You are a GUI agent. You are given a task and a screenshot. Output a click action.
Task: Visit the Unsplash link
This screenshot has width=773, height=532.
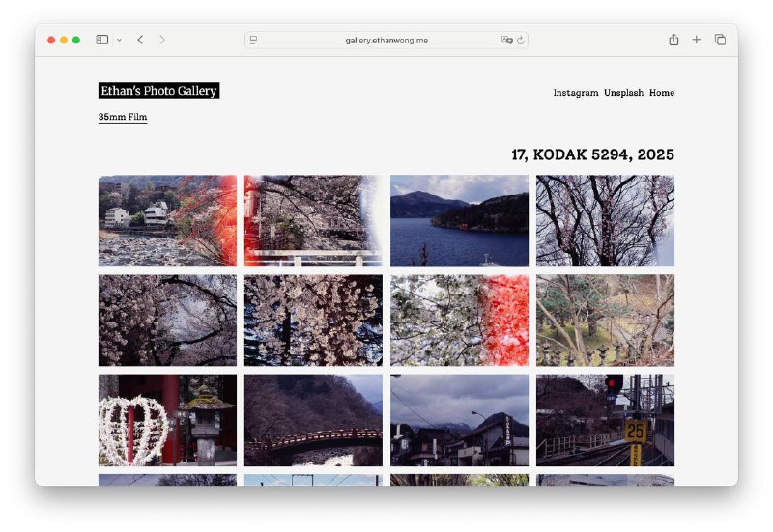pyautogui.click(x=623, y=93)
